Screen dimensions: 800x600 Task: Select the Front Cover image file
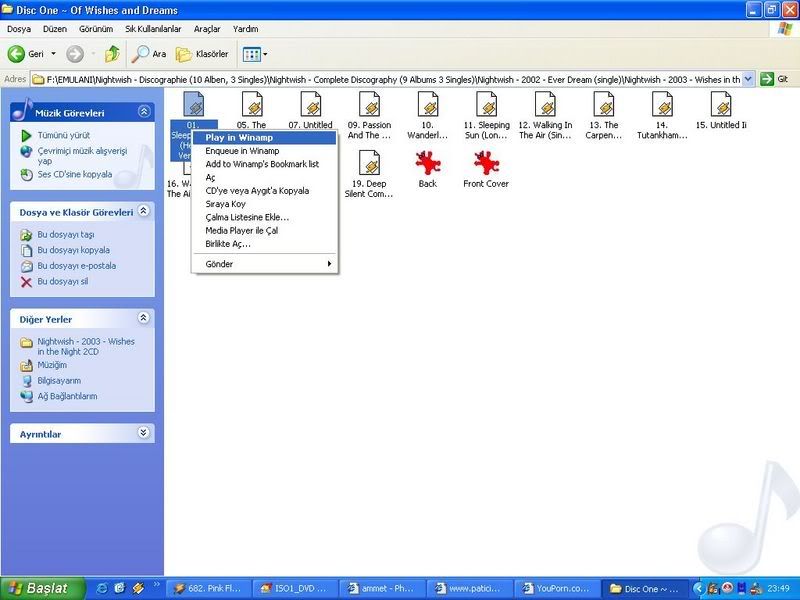point(486,169)
